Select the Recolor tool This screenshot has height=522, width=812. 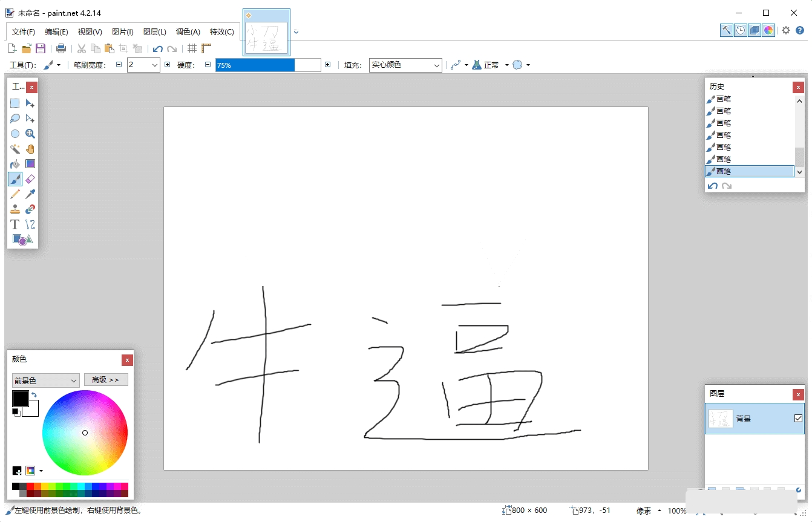[x=30, y=209]
